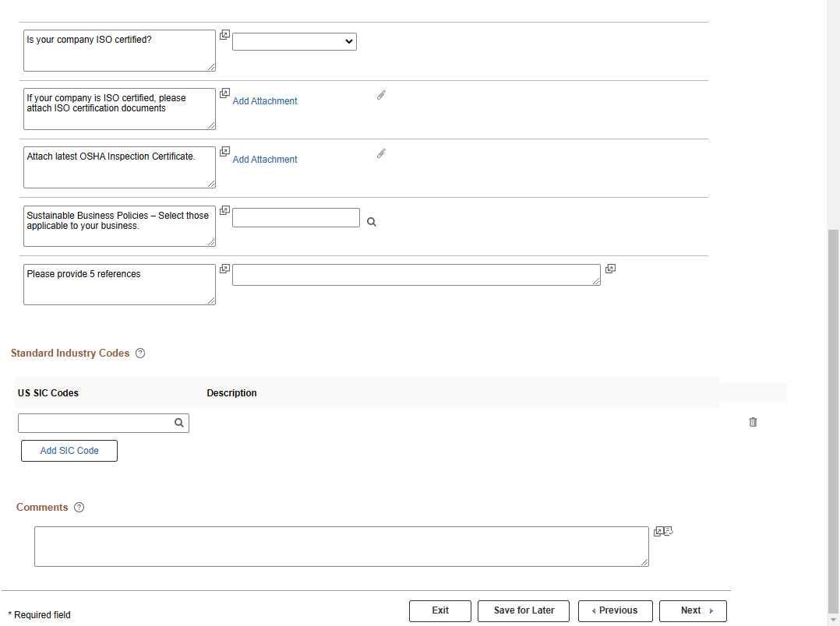This screenshot has height=626, width=840.
Task: Open the lookup magnifier for Sustainable Business Policies
Action: (x=371, y=221)
